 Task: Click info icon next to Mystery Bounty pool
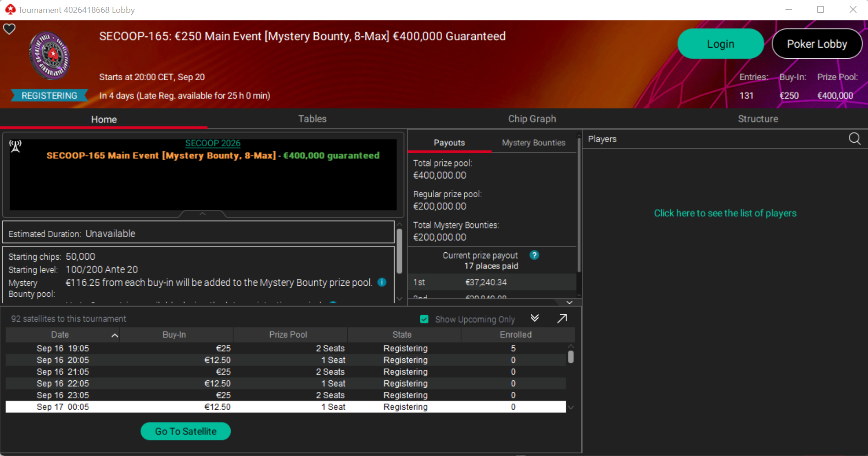coord(382,282)
